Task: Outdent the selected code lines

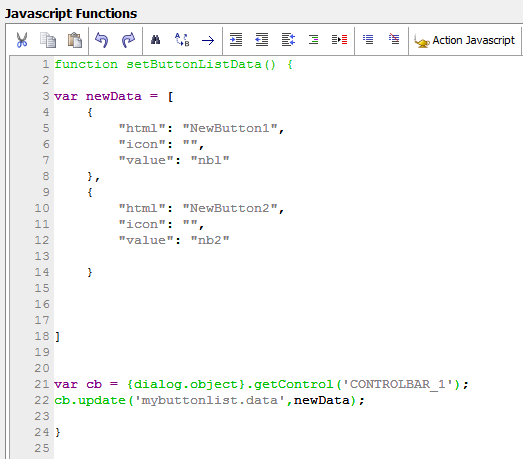Action: (262, 40)
